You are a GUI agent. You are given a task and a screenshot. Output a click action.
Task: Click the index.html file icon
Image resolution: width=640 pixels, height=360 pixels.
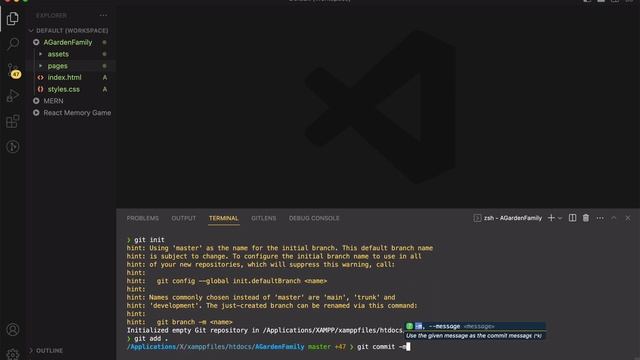pos(40,77)
